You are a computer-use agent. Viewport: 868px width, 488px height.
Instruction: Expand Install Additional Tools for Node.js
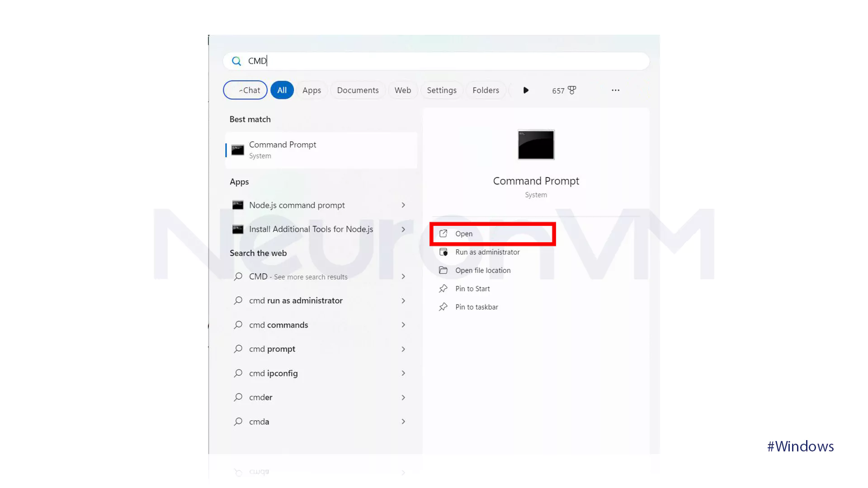[403, 229]
